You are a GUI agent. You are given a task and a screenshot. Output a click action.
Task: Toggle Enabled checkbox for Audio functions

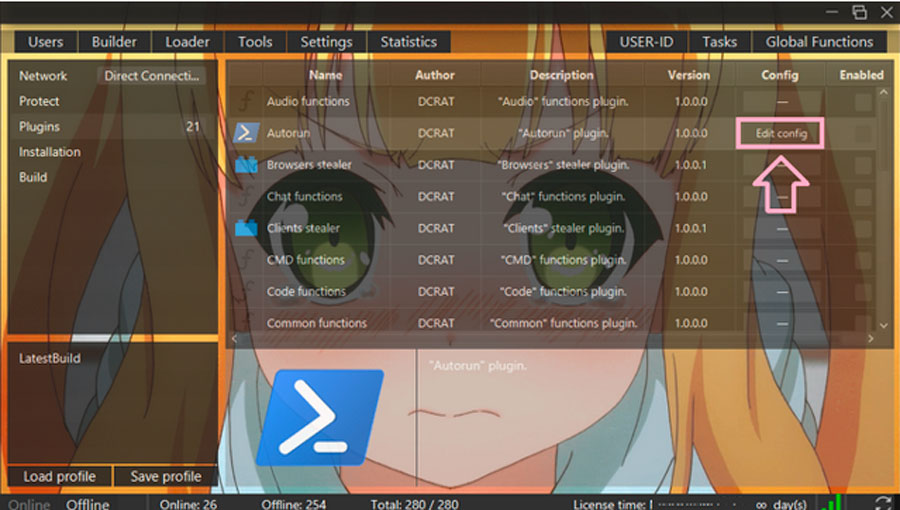863,102
